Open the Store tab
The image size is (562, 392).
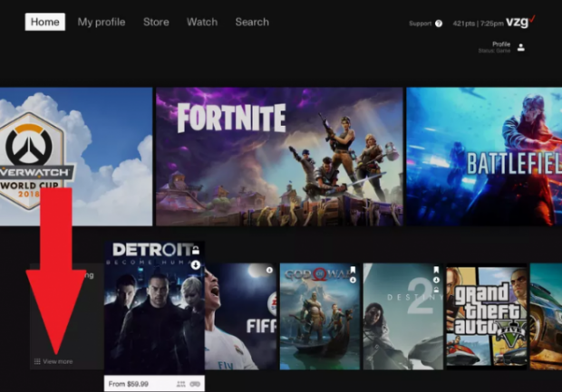[156, 22]
